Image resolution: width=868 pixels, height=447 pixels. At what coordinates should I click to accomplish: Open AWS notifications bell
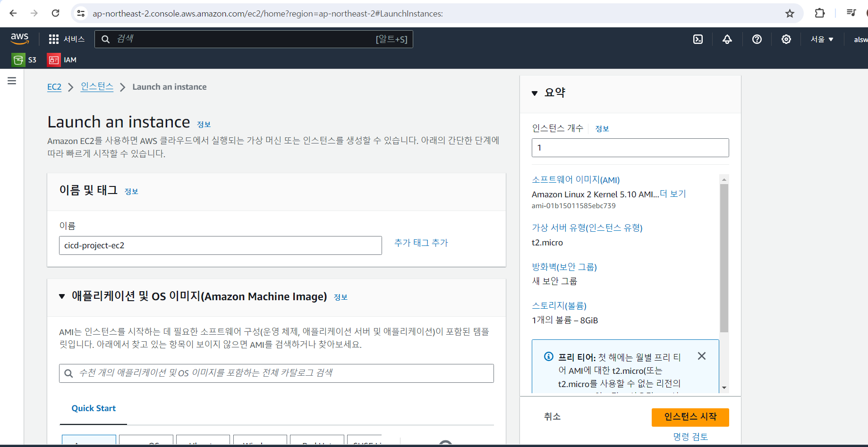(727, 39)
